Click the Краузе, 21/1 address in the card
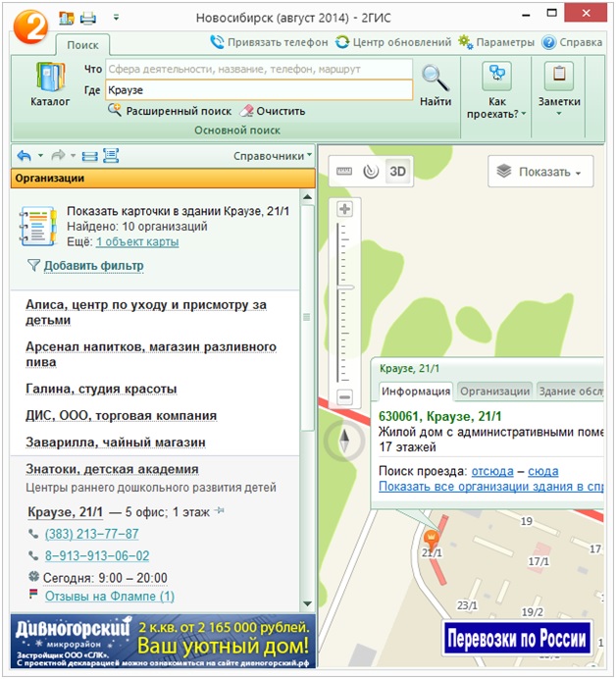This screenshot has height=679, width=616. (66, 512)
